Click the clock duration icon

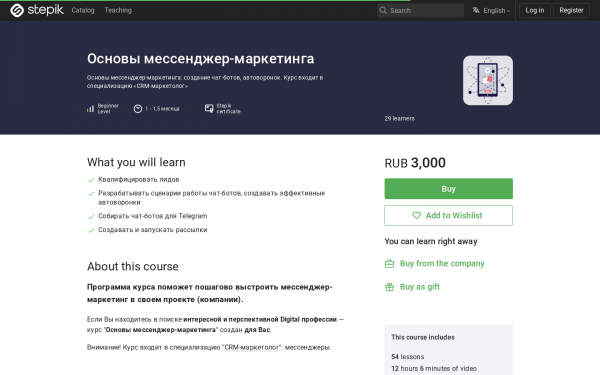tap(138, 109)
